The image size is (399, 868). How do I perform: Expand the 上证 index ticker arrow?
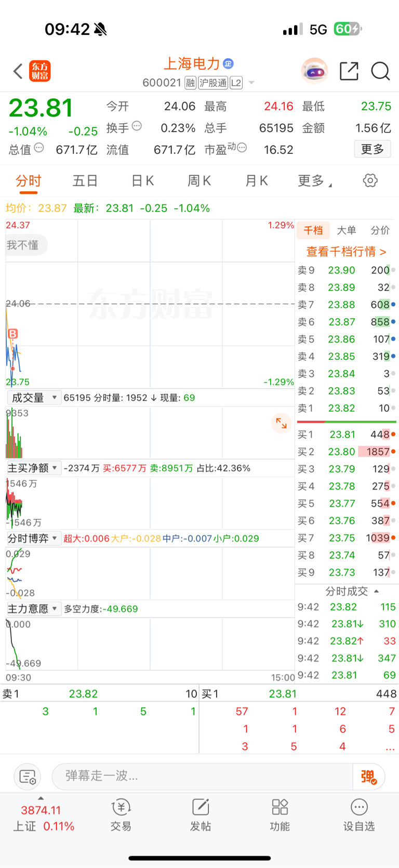(41, 798)
